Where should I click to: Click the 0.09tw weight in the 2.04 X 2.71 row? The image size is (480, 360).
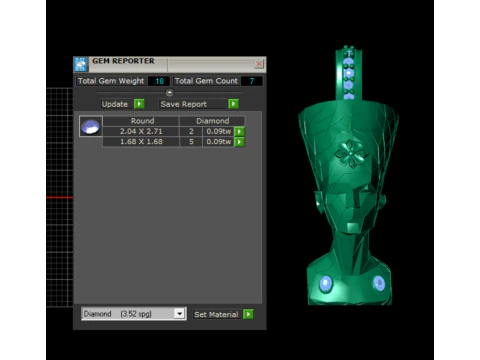pyautogui.click(x=218, y=131)
